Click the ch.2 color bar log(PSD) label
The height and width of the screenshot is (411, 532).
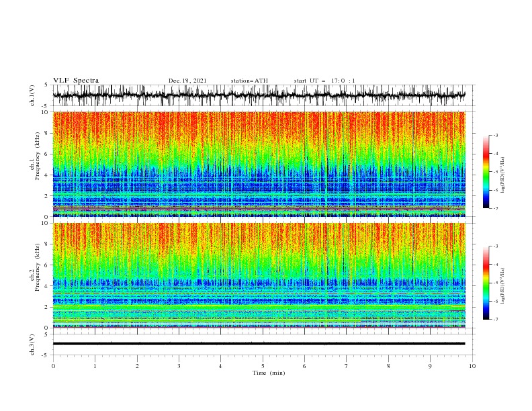pyautogui.click(x=502, y=285)
